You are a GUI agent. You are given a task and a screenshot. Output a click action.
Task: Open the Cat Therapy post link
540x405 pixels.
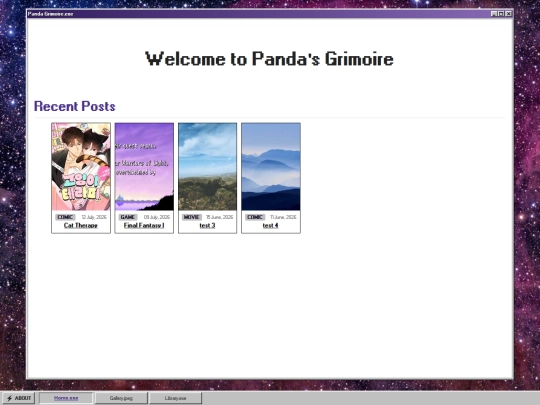click(x=81, y=226)
